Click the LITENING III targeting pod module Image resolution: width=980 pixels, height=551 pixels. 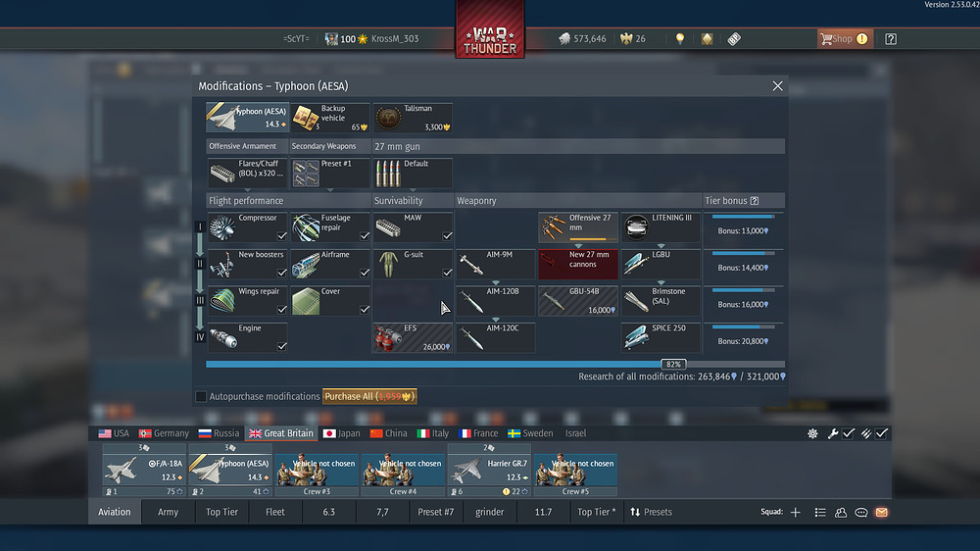click(661, 227)
